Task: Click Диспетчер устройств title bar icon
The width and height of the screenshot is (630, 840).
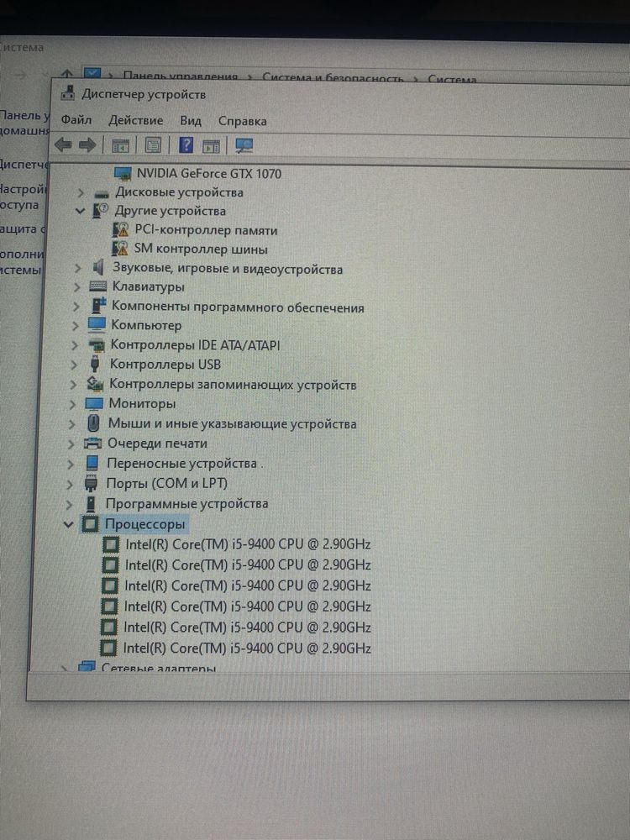Action: point(67,92)
